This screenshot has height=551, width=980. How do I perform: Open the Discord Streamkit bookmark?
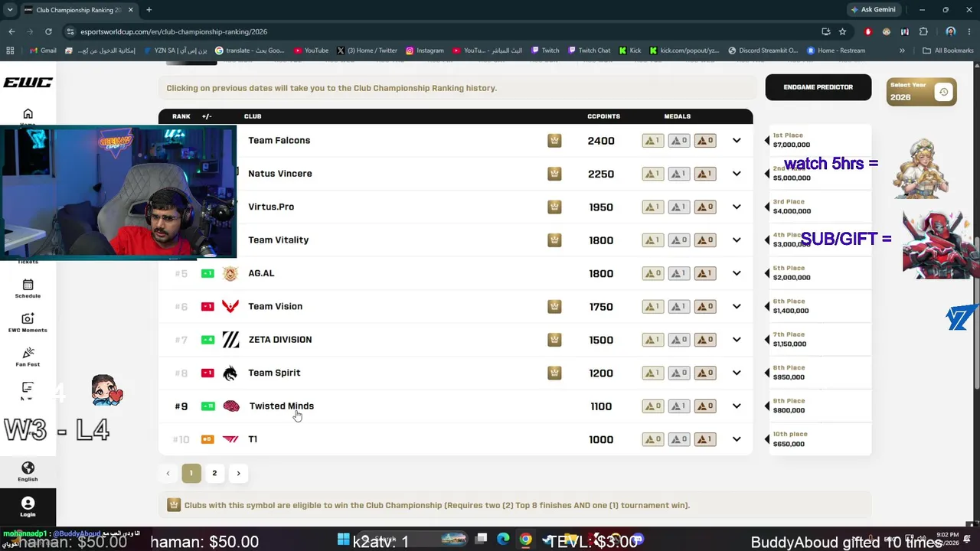coord(763,51)
